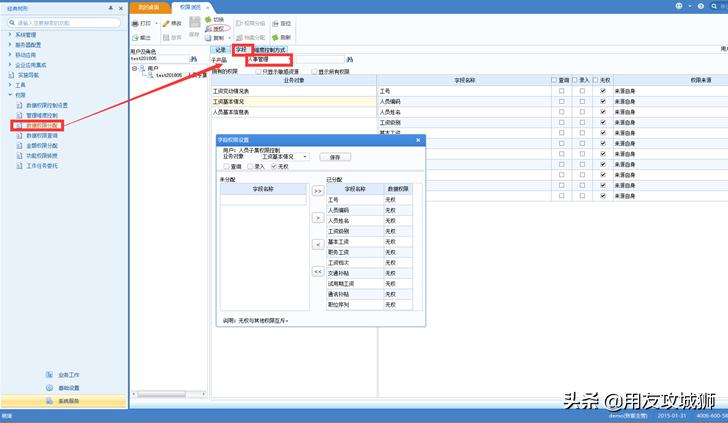The image size is (728, 423).
Task: Switch to the 记录 tab
Action: (x=221, y=50)
